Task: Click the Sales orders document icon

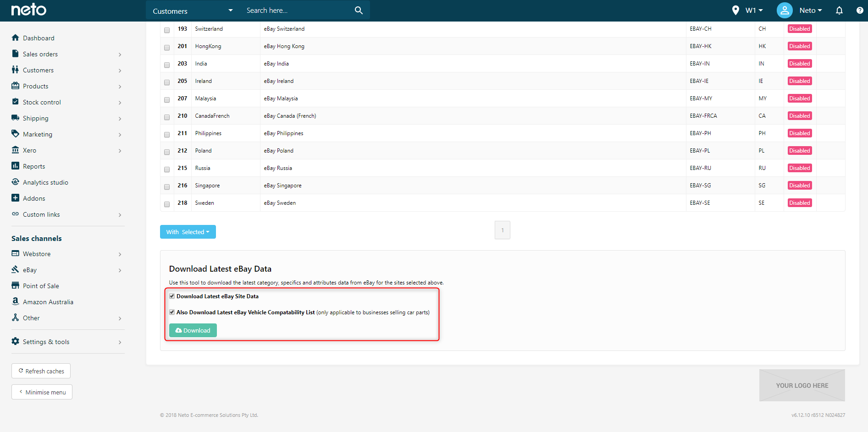Action: tap(15, 54)
